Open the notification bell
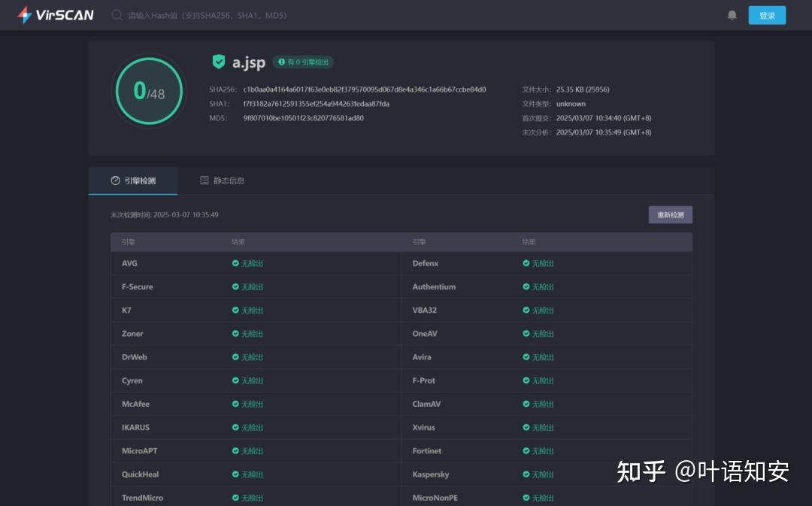Screen dimensions: 812x506 pos(732,15)
